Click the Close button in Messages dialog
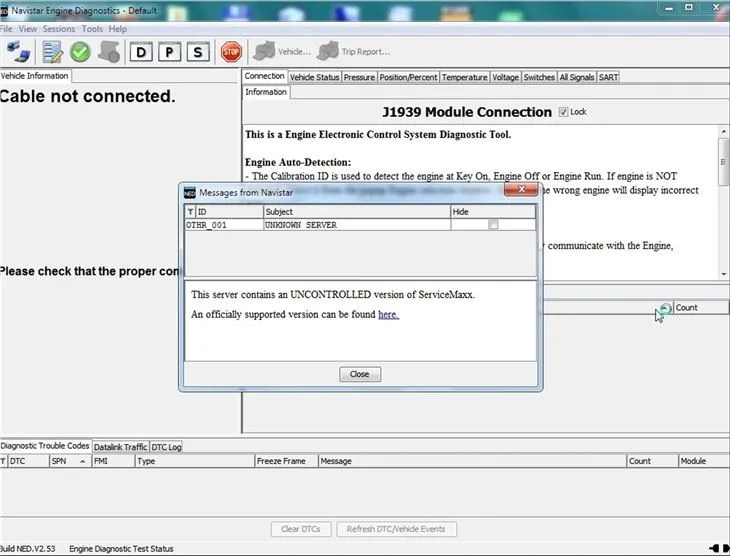Viewport: 730px width, 556px height. [x=360, y=374]
